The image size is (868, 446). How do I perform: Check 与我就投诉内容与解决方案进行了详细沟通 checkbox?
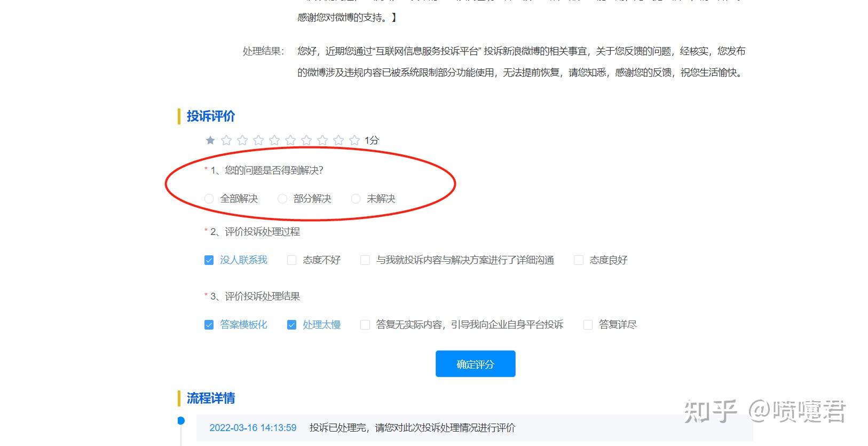pyautogui.click(x=365, y=260)
